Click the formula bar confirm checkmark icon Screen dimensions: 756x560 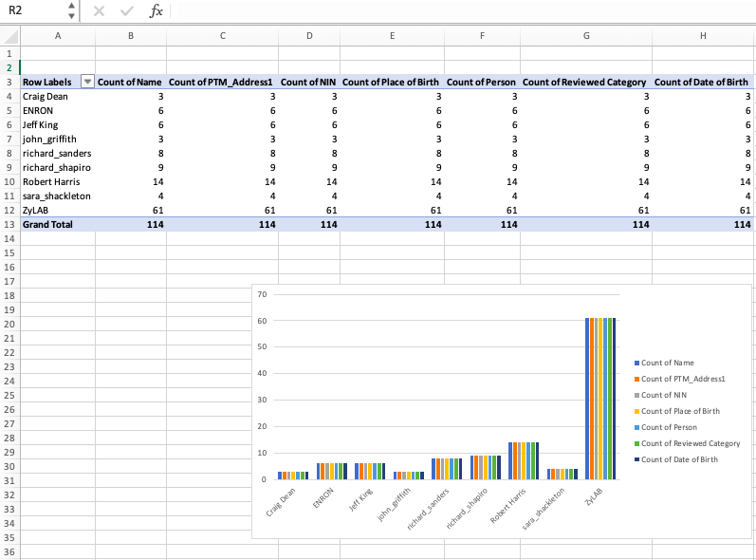127,10
